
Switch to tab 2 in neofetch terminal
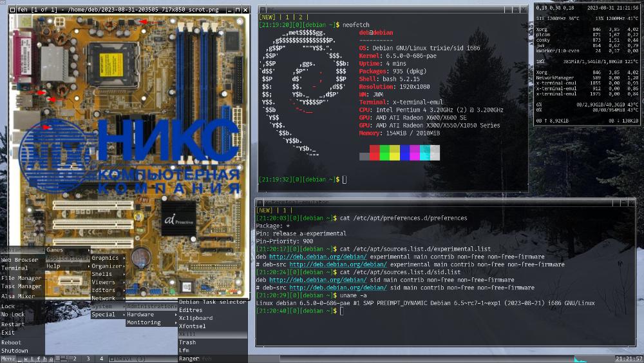301,17
